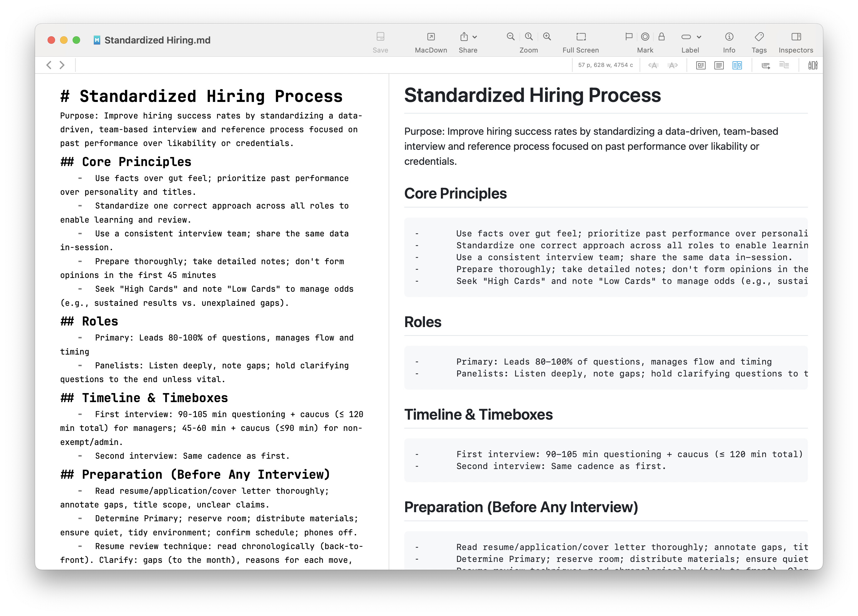Click the word count statistics
The image size is (858, 616).
(605, 65)
